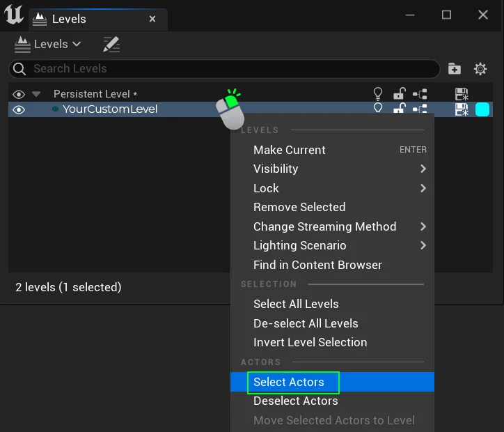Collapse the Persistent Level tree arrow
Screen dimensions: 504x432
(36, 94)
